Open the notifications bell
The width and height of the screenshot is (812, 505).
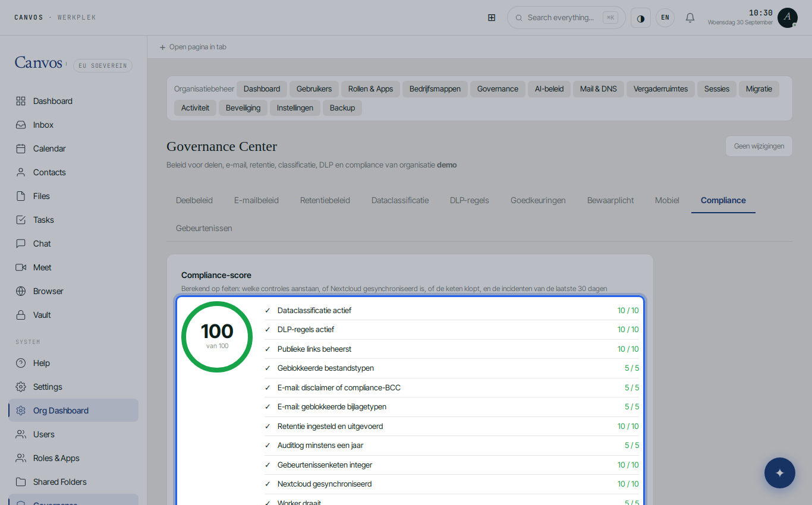690,18
